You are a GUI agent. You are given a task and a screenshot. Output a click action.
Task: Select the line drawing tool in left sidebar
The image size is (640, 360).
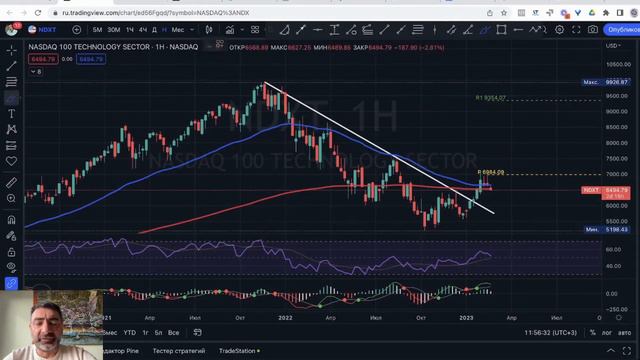(11, 66)
